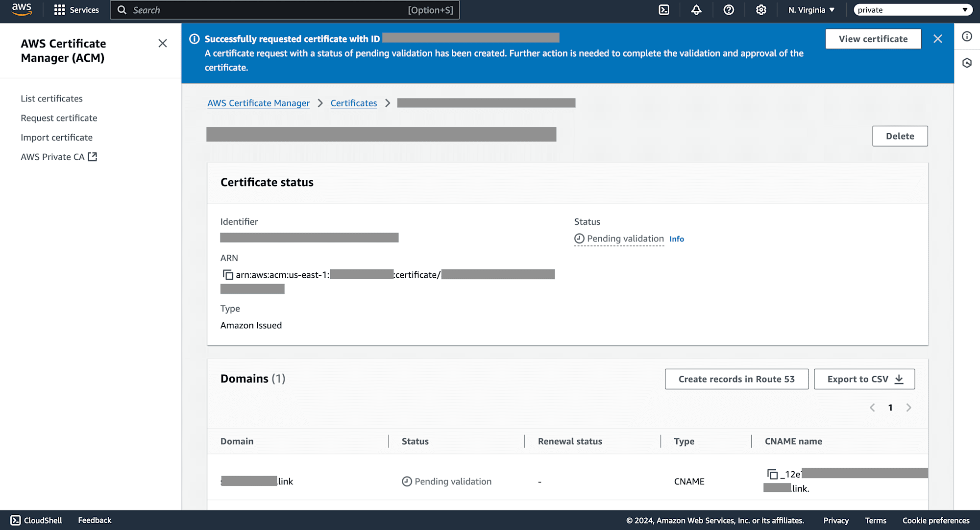Open the help question mark menu
Viewport: 980px width, 530px height.
tap(729, 10)
